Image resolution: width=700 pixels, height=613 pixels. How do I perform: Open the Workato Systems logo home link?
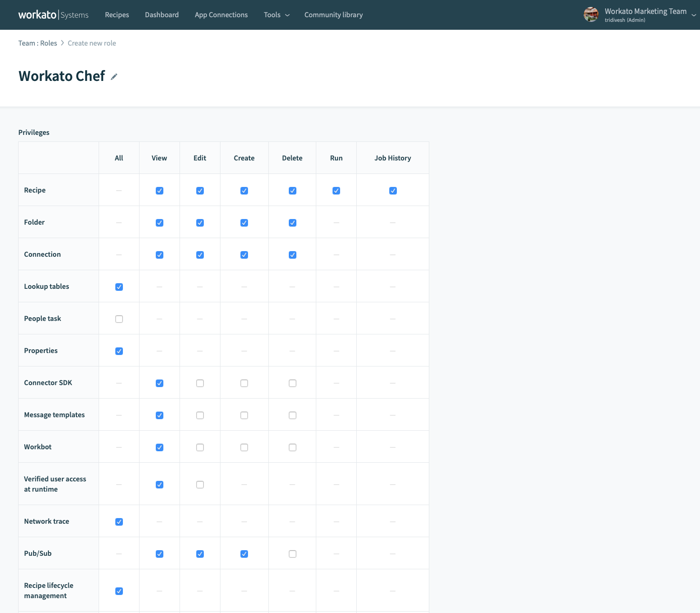pyautogui.click(x=53, y=15)
